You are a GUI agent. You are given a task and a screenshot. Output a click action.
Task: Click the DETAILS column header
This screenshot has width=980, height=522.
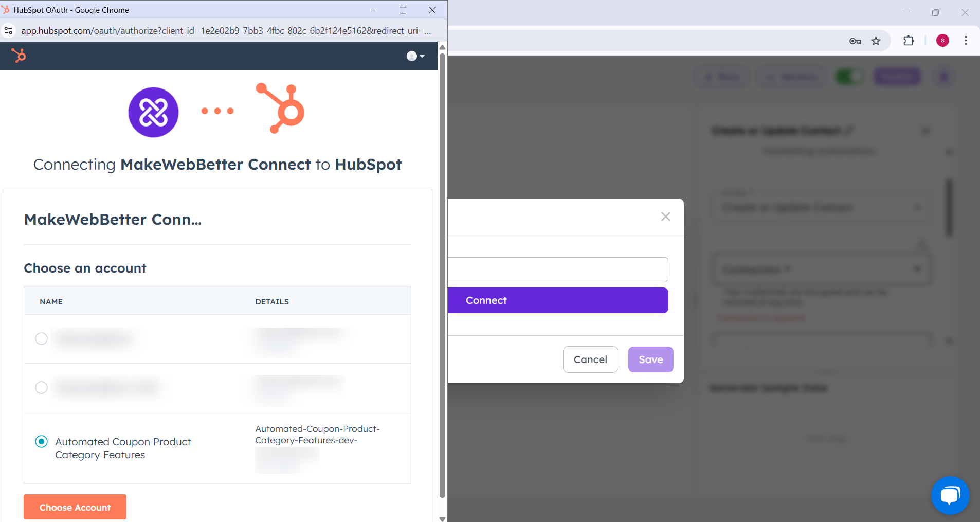(272, 302)
